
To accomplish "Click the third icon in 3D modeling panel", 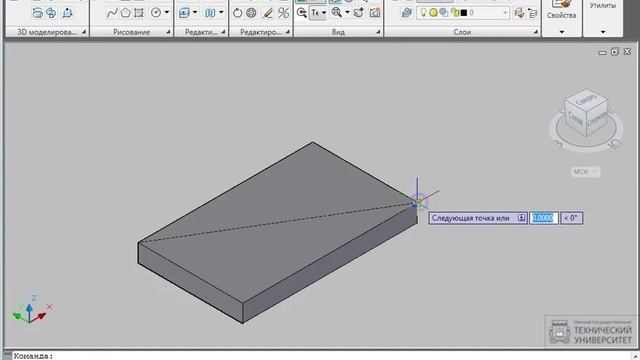I will tap(67, 13).
